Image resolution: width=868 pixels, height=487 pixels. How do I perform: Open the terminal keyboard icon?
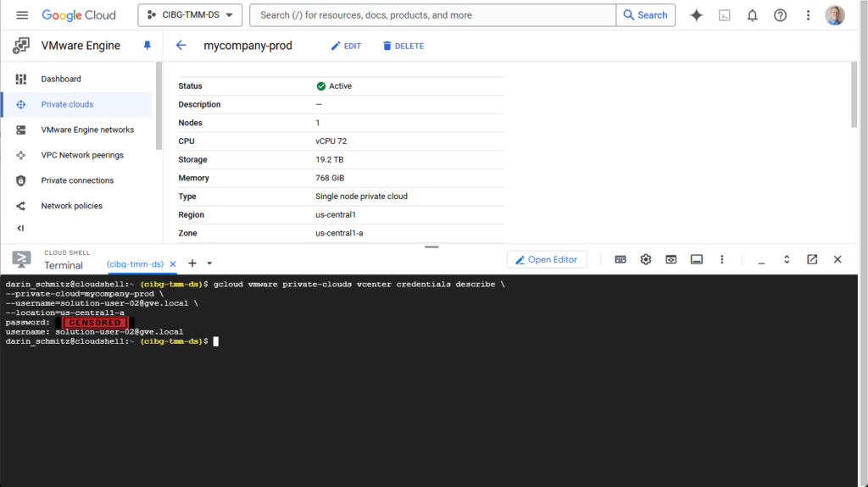click(x=620, y=259)
